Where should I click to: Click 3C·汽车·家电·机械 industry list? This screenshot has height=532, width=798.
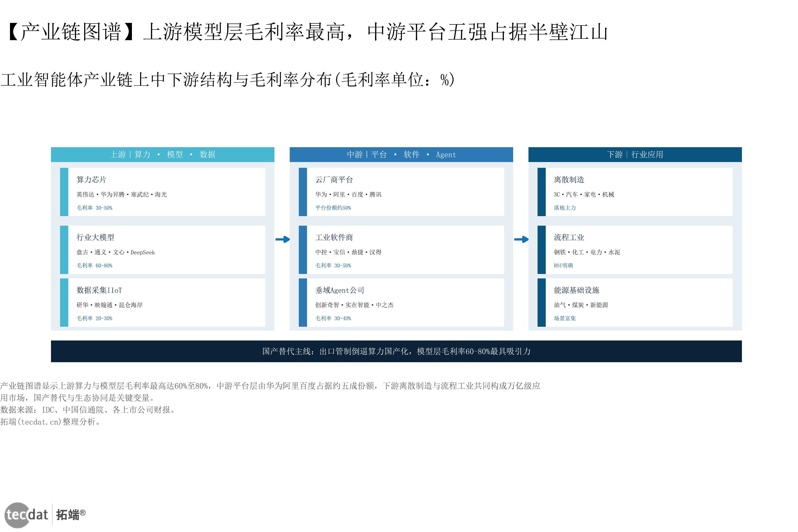pyautogui.click(x=584, y=194)
